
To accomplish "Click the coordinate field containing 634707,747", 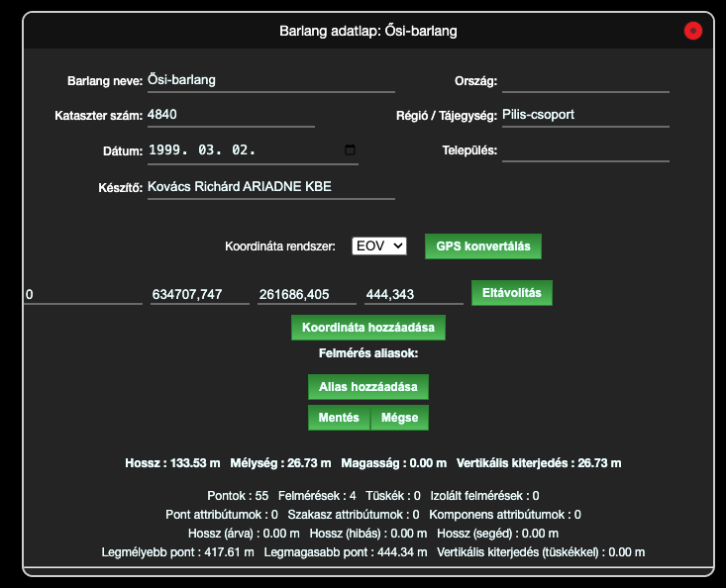I will tap(199, 294).
